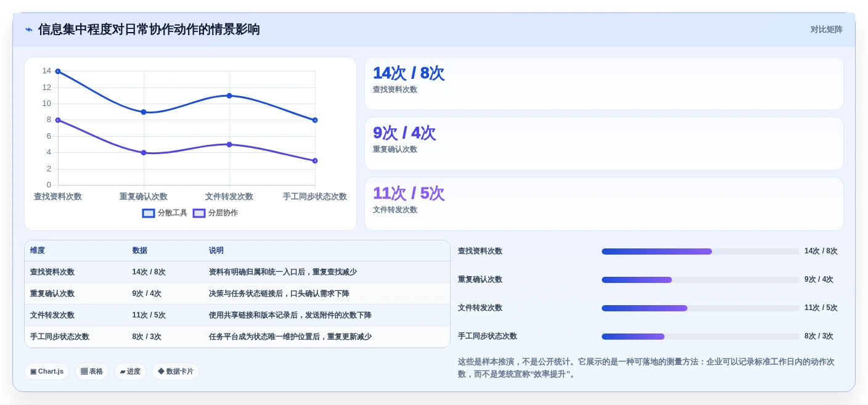The height and width of the screenshot is (405, 868).
Task: Click the 说明 table column header
Action: [216, 250]
